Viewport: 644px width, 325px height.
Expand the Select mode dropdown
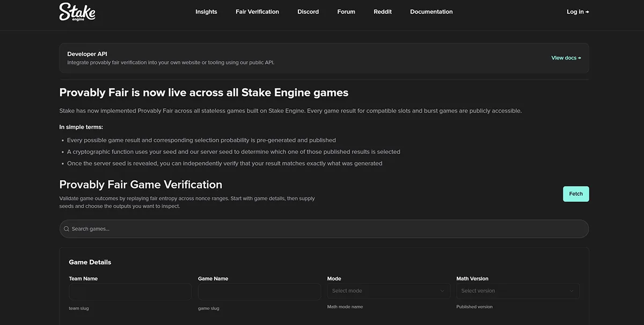389,291
